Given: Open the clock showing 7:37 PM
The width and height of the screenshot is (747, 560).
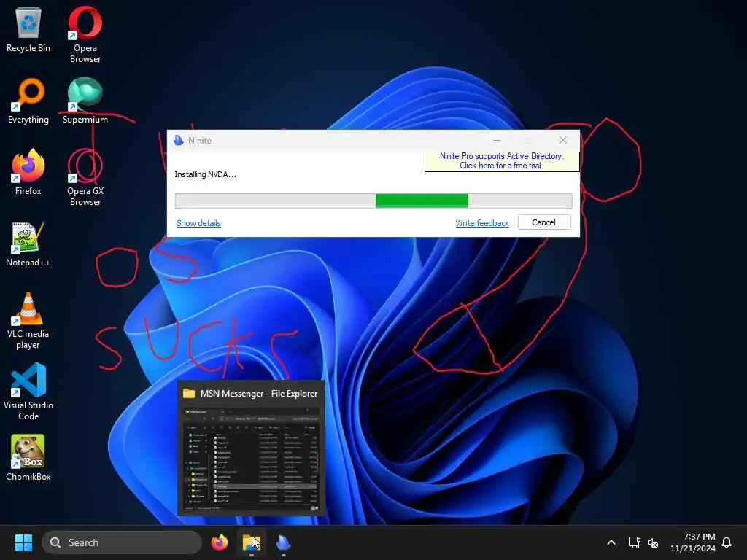Looking at the screenshot, I should [693, 542].
